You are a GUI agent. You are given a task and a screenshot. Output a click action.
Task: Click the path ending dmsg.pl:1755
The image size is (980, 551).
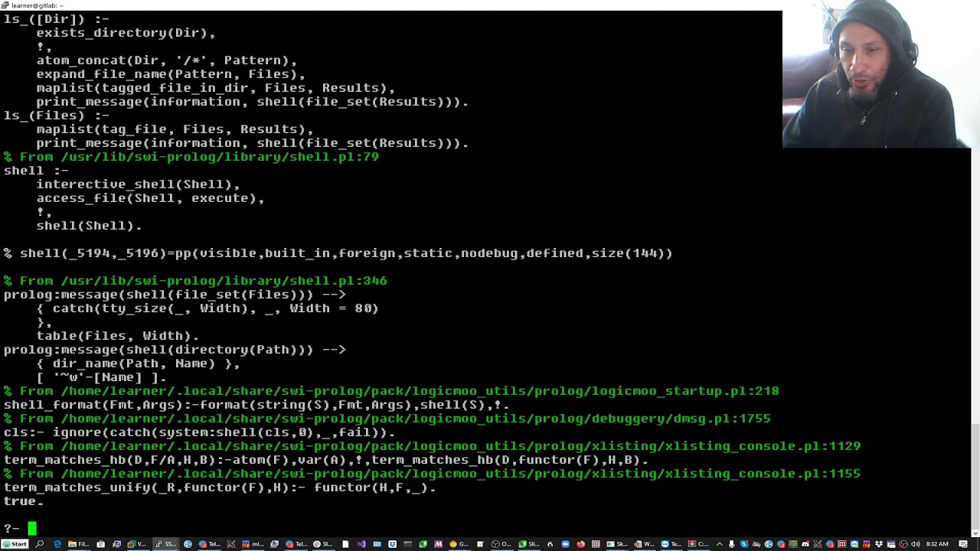[x=416, y=419]
